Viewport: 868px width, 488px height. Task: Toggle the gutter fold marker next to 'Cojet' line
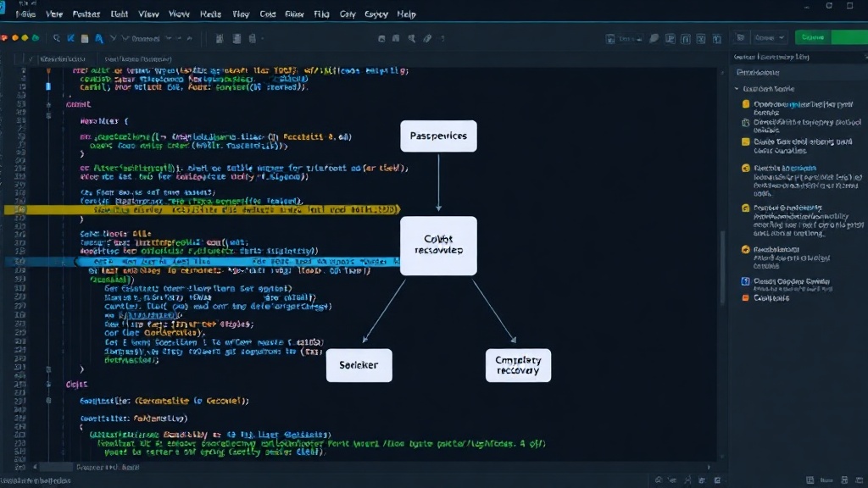(48, 384)
